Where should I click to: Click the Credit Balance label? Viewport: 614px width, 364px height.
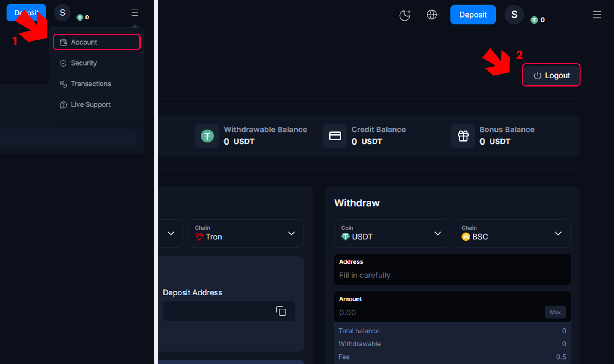coord(379,130)
